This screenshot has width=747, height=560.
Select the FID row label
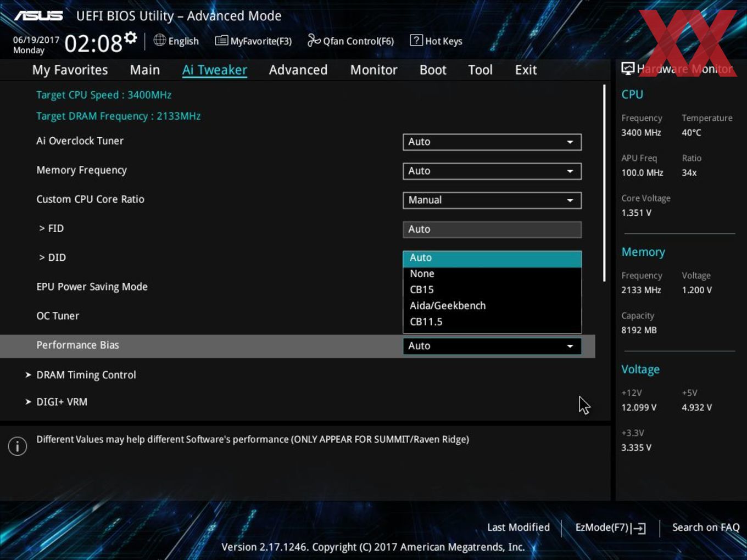[52, 228]
